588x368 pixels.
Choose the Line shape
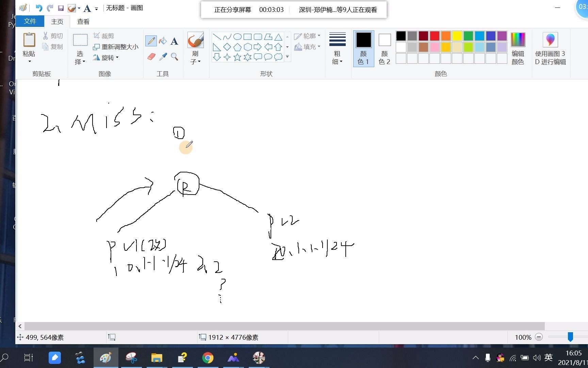[217, 37]
